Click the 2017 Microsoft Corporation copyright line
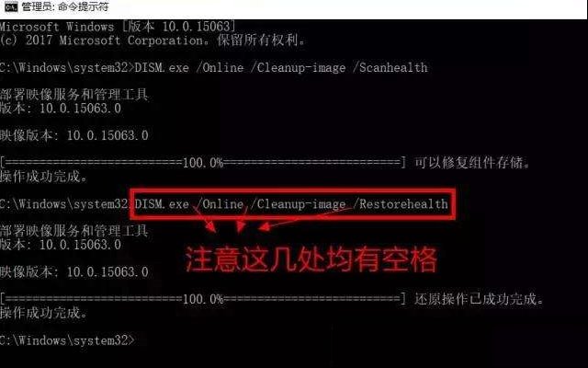588x368 pixels. coord(153,40)
